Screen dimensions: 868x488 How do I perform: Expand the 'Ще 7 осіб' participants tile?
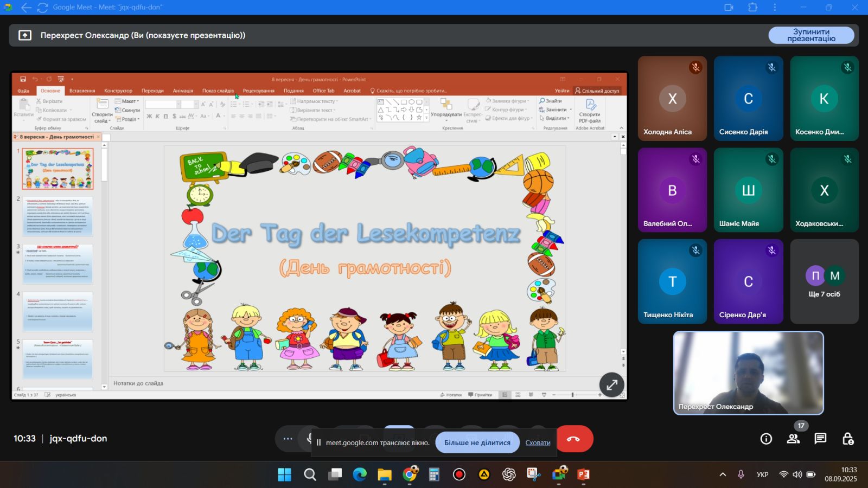[x=824, y=282]
